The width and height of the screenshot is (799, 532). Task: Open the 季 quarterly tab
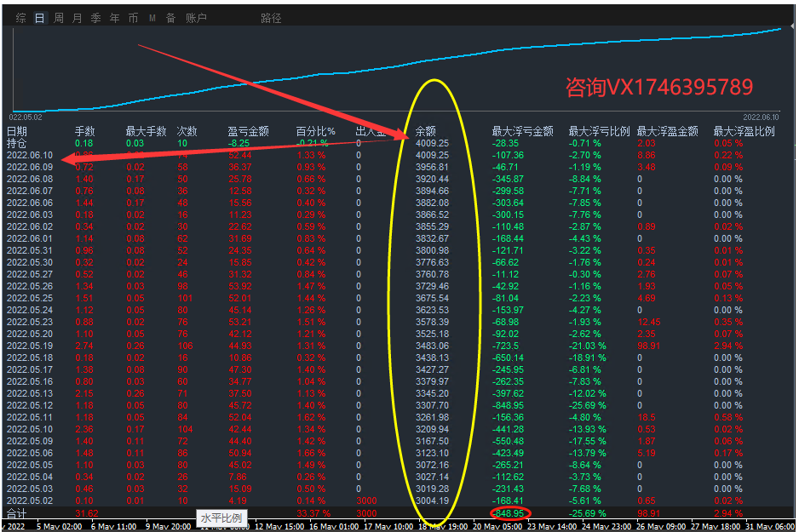click(x=95, y=19)
